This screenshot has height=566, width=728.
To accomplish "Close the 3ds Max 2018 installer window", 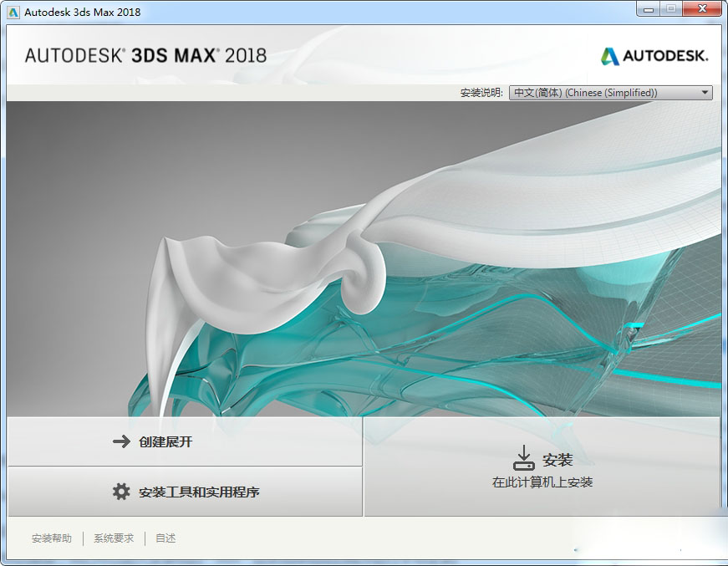I will point(702,9).
